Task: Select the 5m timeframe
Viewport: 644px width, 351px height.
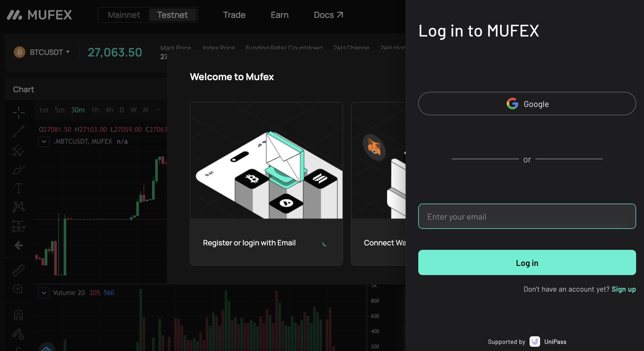Action: pyautogui.click(x=60, y=110)
